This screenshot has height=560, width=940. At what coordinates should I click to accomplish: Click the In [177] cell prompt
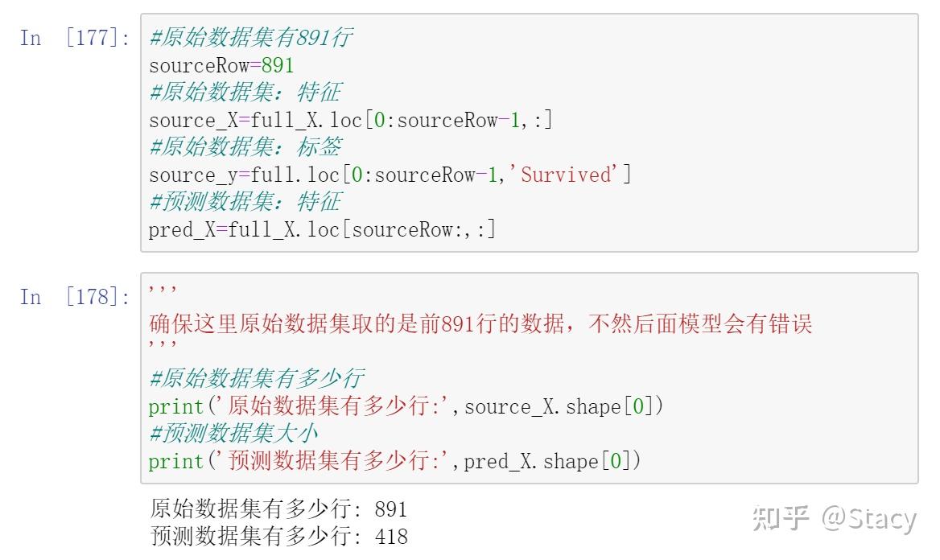click(74, 38)
